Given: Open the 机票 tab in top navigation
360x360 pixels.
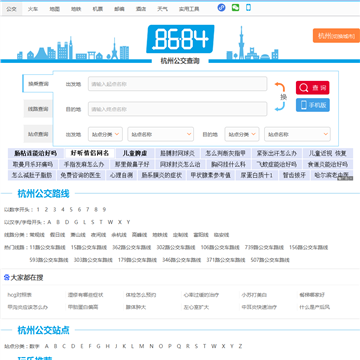Looking at the screenshot, I should tap(98, 9).
